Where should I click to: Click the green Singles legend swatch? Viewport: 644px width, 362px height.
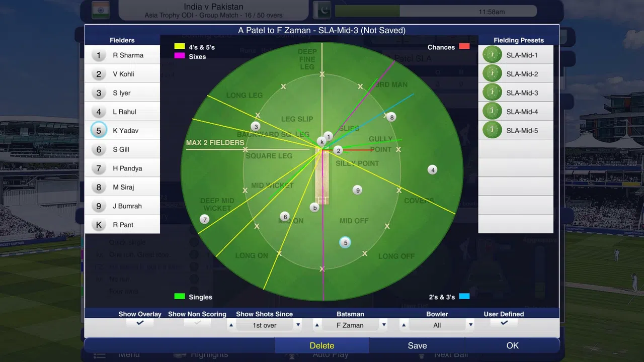(x=180, y=297)
